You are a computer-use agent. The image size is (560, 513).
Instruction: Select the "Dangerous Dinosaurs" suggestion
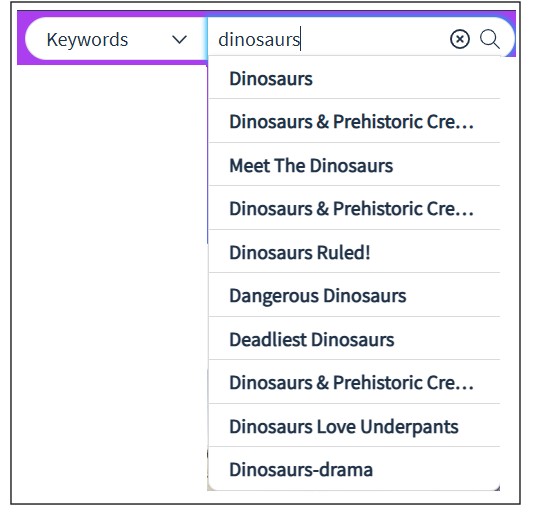coord(354,295)
